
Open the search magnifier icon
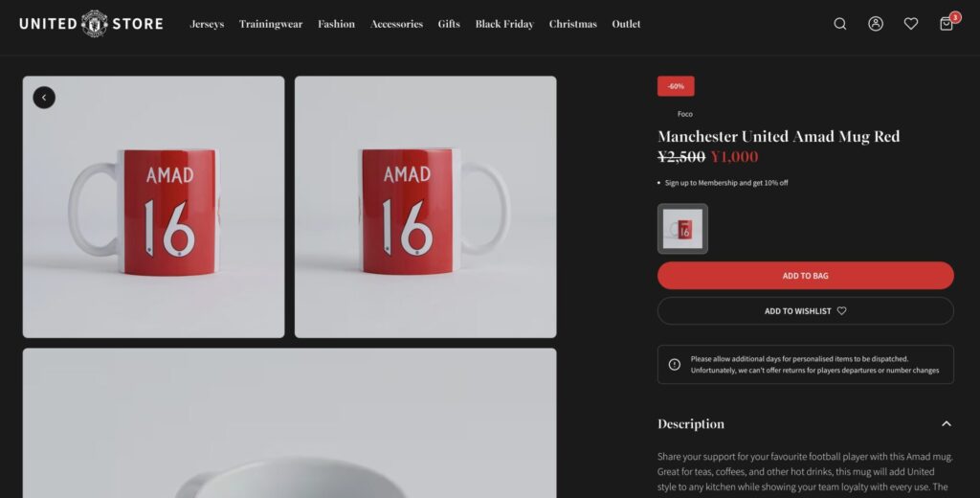coord(840,24)
